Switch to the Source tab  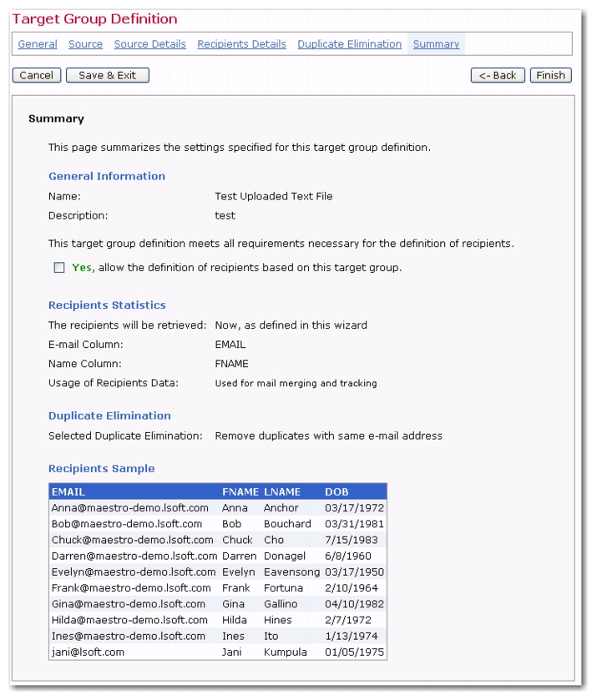click(85, 44)
